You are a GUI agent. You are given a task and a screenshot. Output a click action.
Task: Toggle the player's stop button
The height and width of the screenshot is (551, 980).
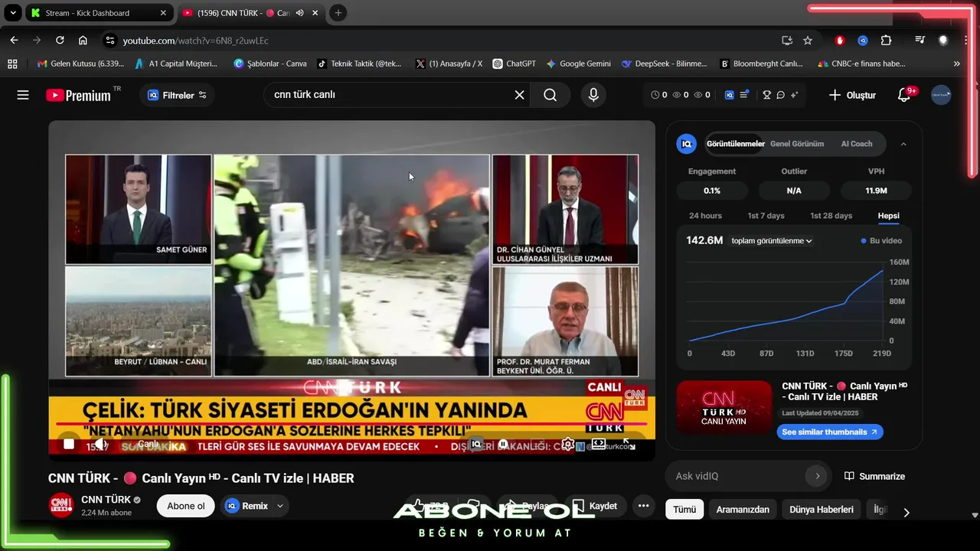[x=69, y=444]
